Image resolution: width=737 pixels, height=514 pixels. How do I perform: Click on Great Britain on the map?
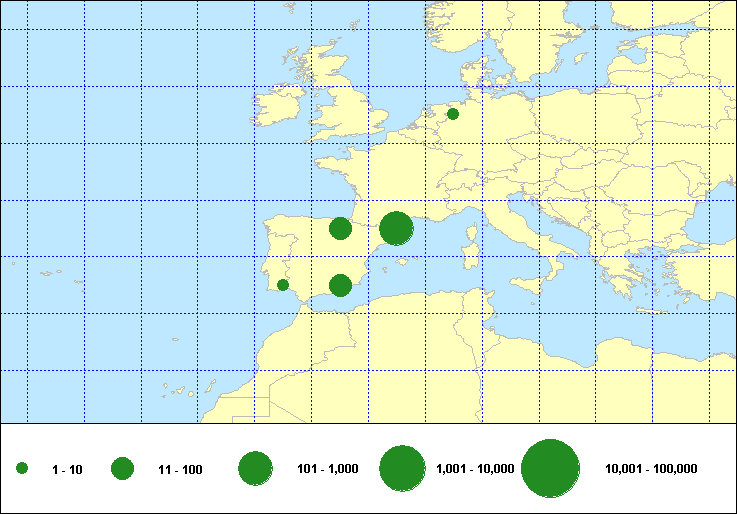(352, 105)
